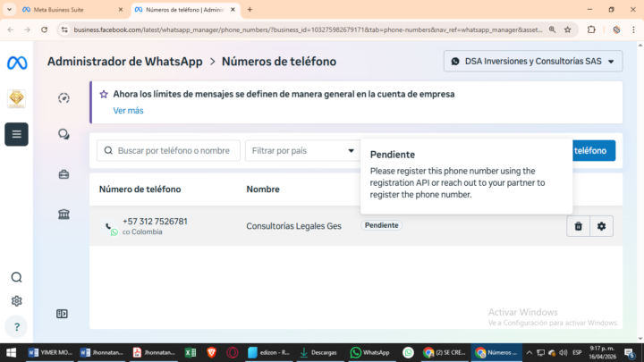Click the add teléfono blue button

pos(594,151)
